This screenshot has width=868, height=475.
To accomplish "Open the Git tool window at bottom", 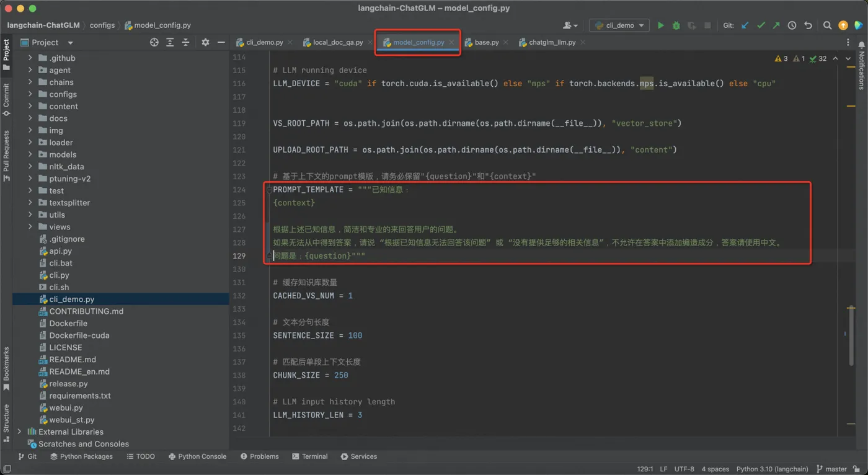I will tap(27, 456).
